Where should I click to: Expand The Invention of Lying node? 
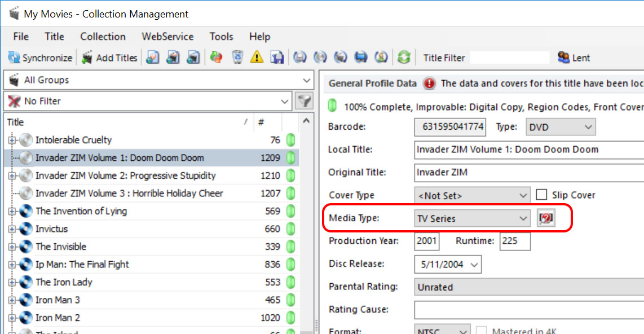[x=12, y=211]
